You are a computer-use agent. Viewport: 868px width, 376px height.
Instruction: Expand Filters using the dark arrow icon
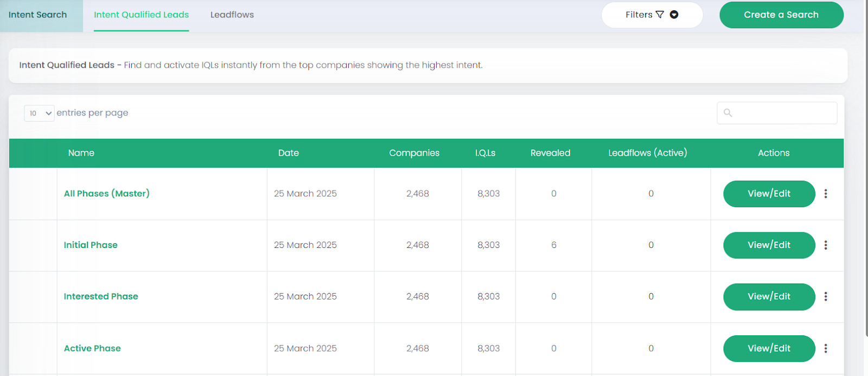click(674, 15)
